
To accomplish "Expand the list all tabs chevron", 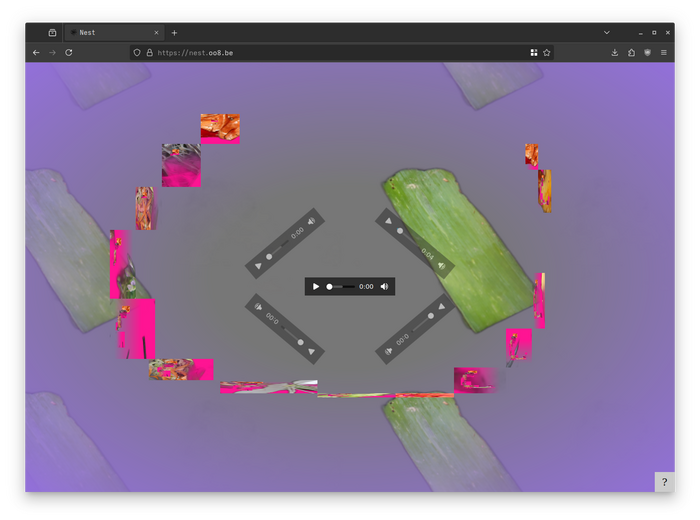I will pos(607,33).
